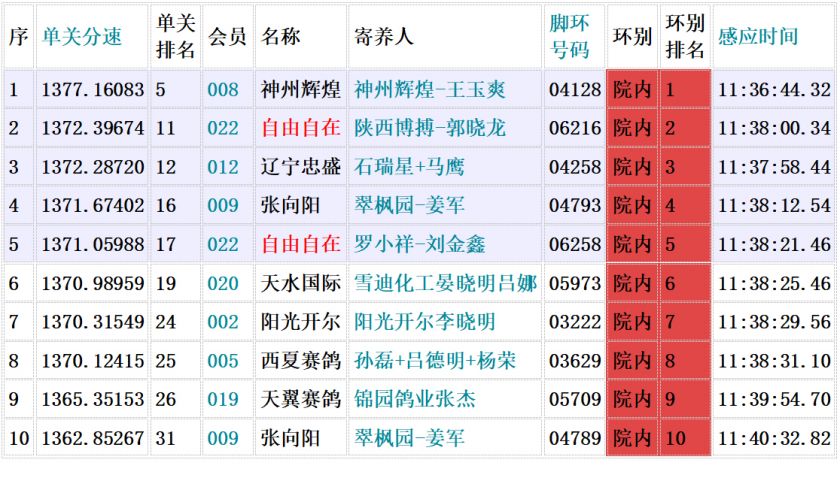Open 罗小祥-刘金鑫 owner link
The image size is (840, 496).
click(419, 244)
